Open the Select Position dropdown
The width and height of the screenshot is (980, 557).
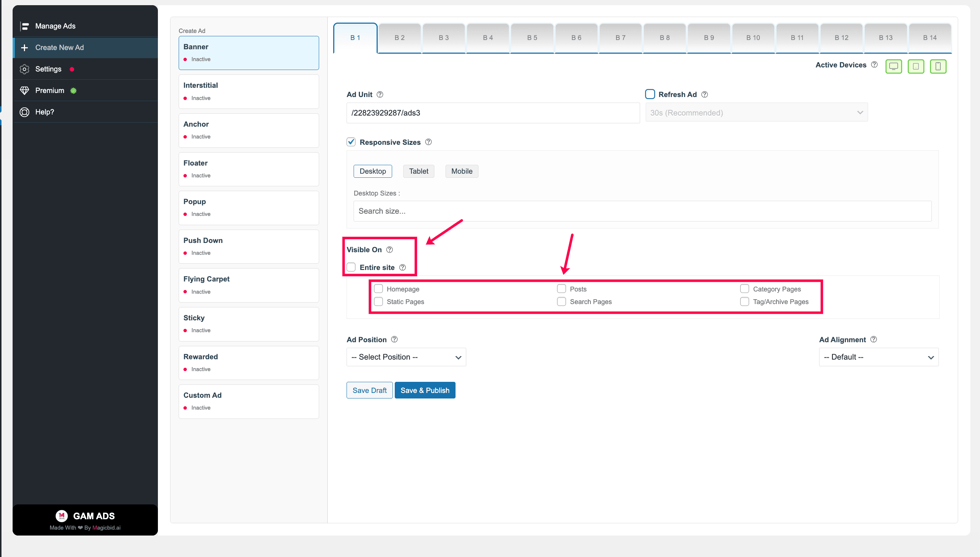pyautogui.click(x=406, y=357)
